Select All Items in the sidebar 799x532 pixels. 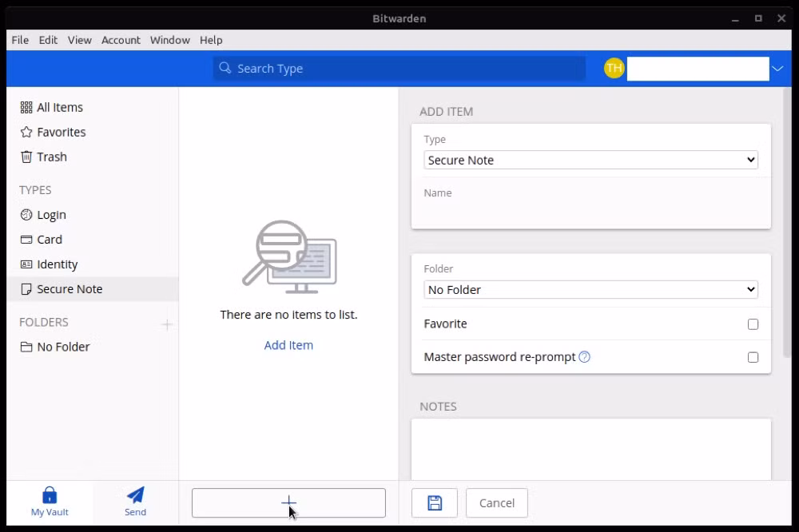(x=93, y=108)
